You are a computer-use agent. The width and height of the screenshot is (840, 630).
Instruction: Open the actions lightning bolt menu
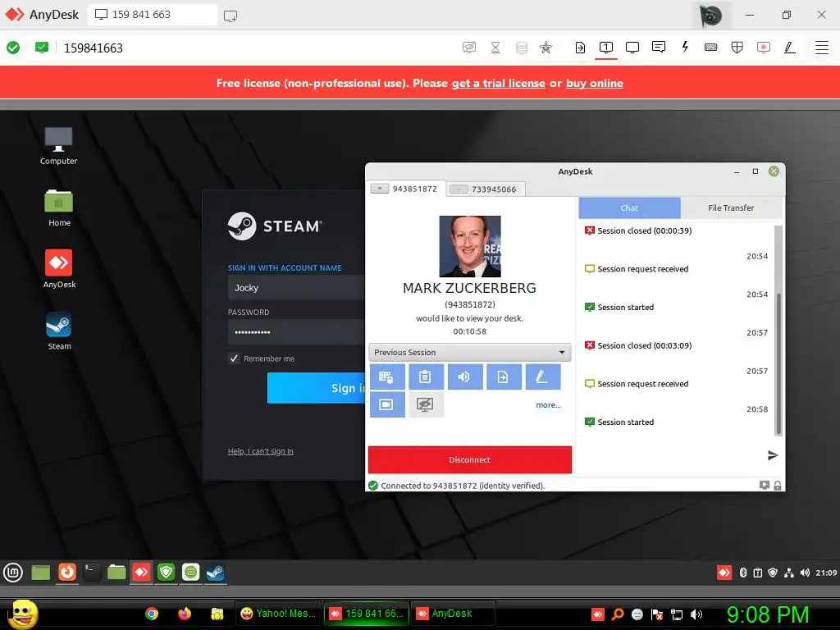(x=685, y=47)
